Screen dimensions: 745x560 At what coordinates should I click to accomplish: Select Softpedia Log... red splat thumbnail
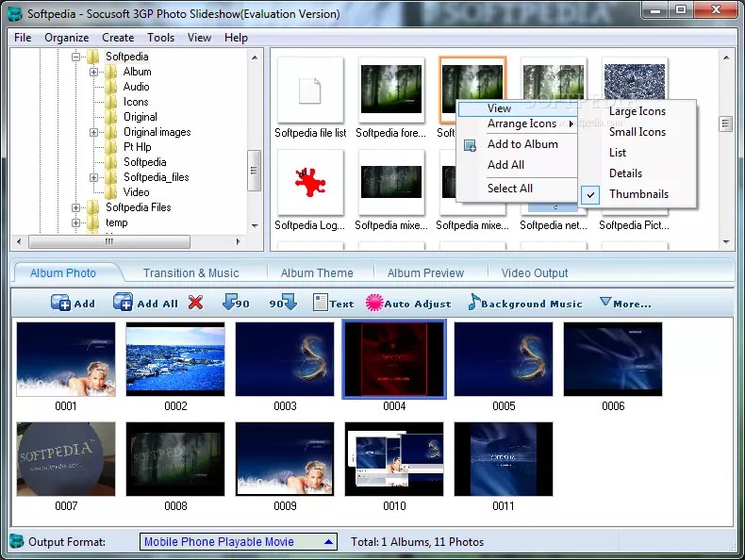pyautogui.click(x=310, y=182)
